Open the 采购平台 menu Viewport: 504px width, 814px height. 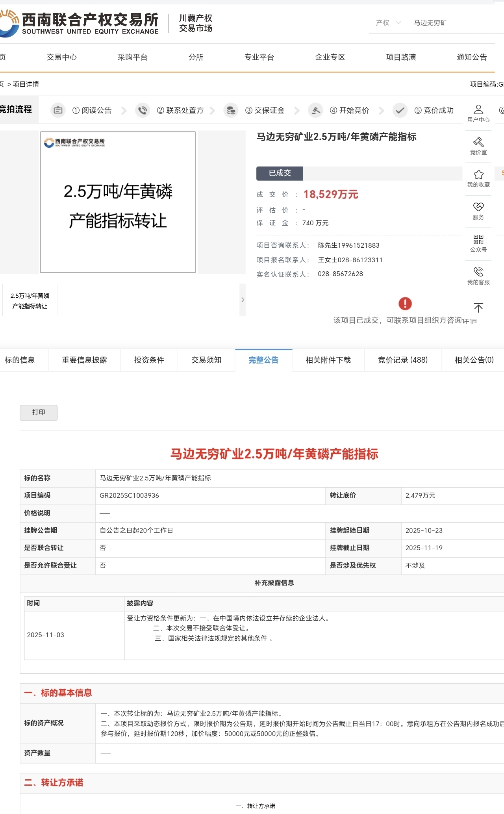click(x=133, y=57)
